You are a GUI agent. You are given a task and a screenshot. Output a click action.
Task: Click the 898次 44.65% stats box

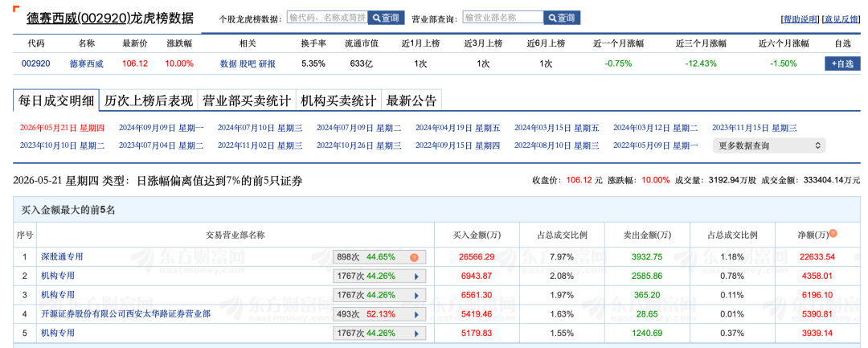(x=379, y=257)
